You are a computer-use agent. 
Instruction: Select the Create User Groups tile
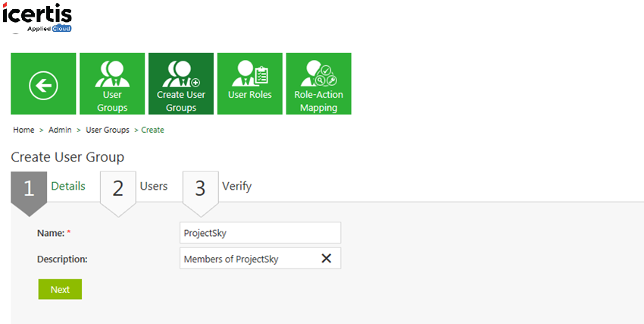pos(181,83)
